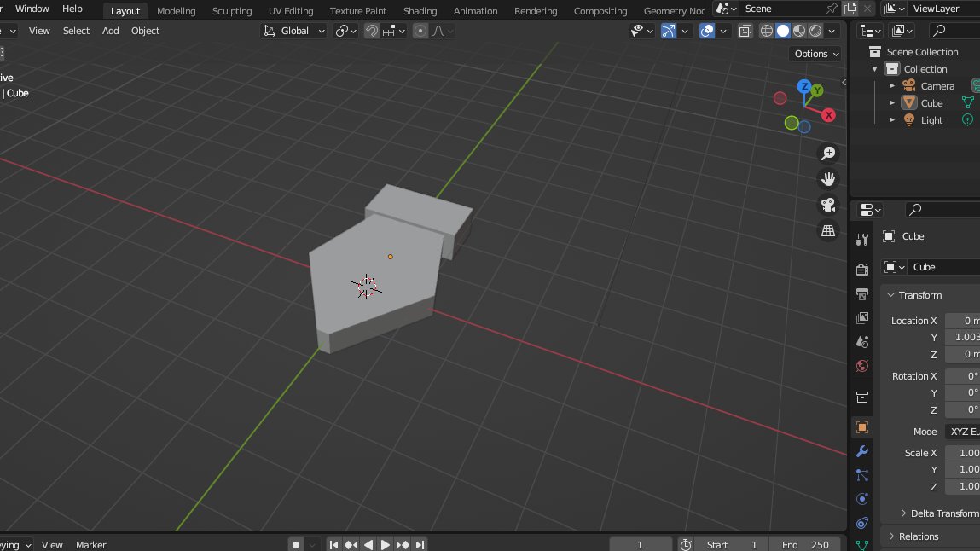Open the Object Constraints tab
This screenshot has width=980, height=551.
[862, 523]
